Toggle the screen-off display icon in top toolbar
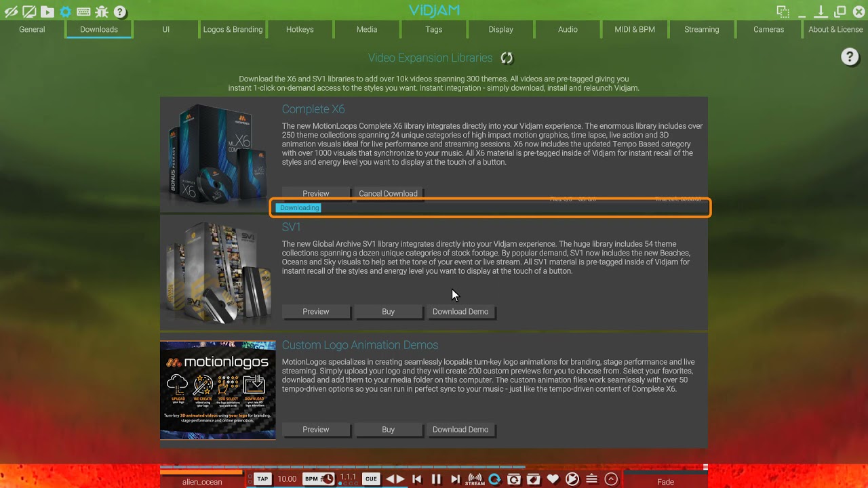Screen dimensions: 868x488 29,12
